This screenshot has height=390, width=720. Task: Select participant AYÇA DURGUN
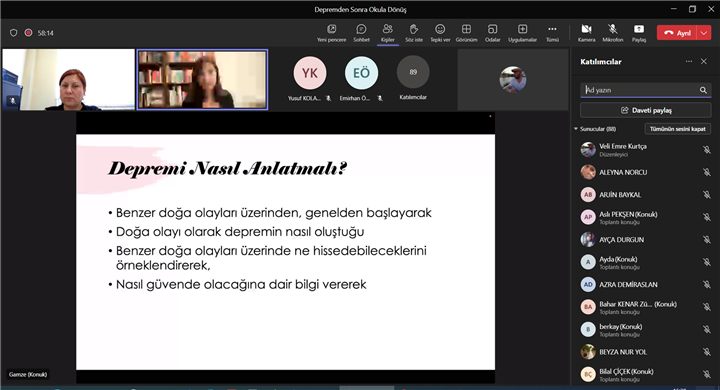(x=646, y=239)
